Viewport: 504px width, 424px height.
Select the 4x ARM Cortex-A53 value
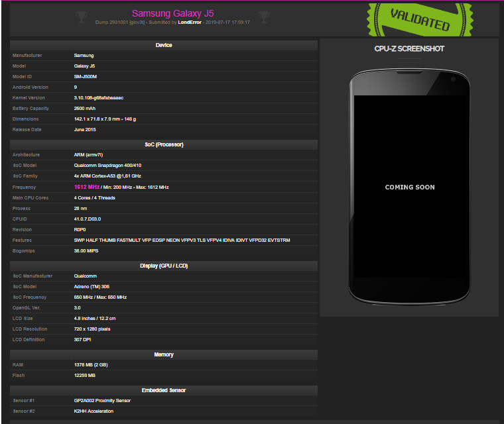(x=107, y=176)
